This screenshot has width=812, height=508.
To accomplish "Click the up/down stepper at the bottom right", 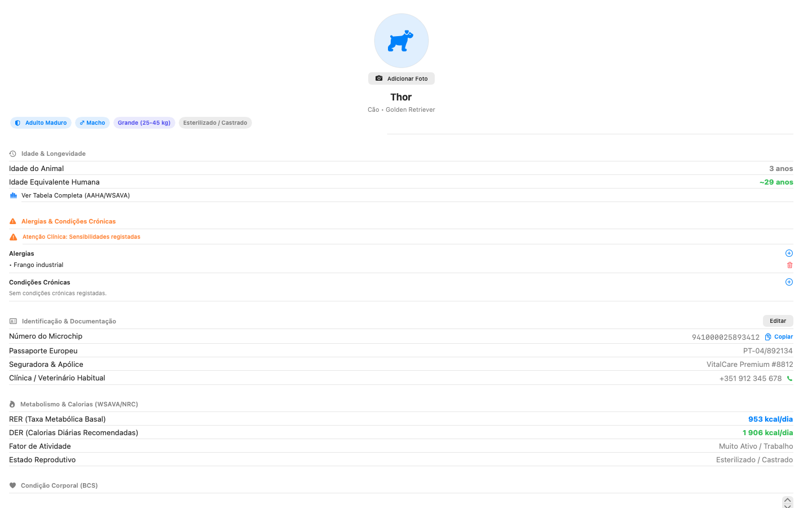I will coord(788,502).
